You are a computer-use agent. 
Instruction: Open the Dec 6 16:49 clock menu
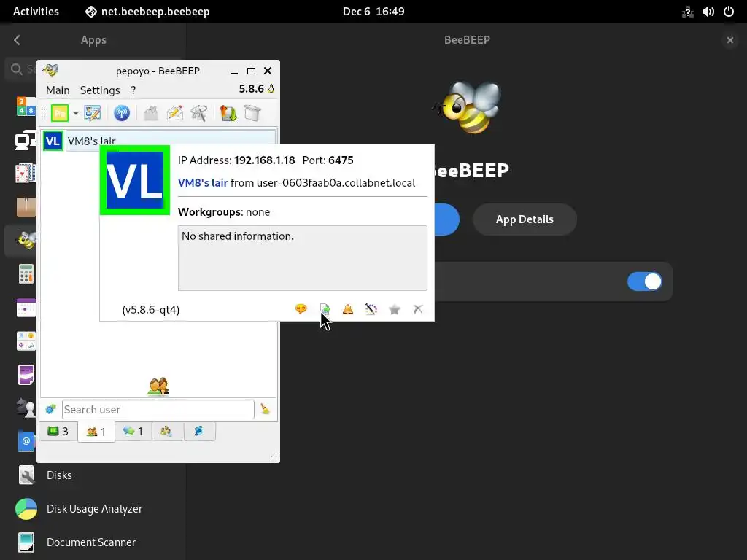coord(373,12)
